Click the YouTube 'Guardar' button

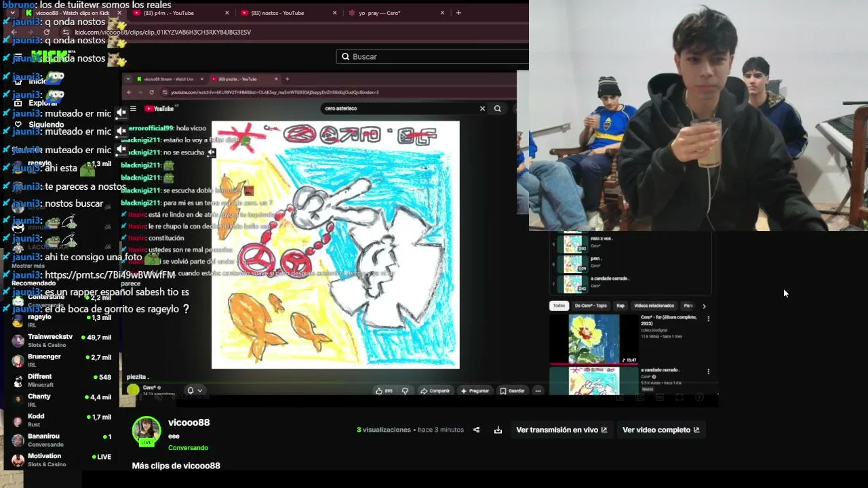click(x=512, y=390)
